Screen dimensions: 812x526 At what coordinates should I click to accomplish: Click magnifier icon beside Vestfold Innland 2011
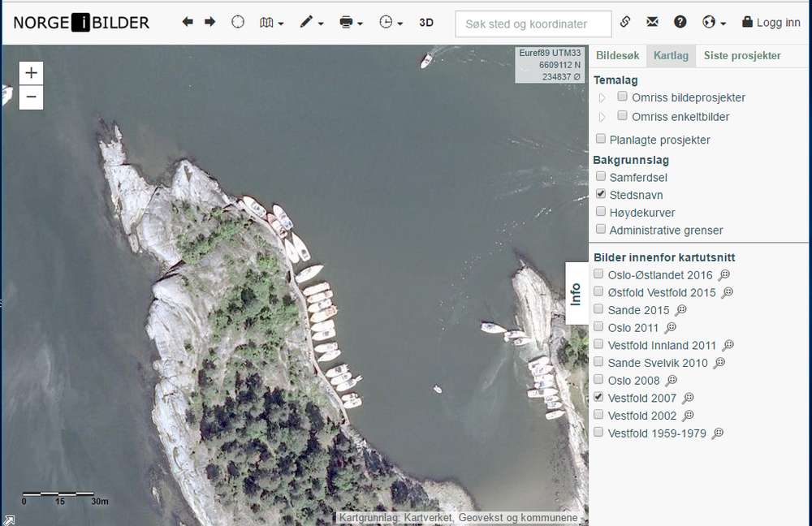point(728,345)
